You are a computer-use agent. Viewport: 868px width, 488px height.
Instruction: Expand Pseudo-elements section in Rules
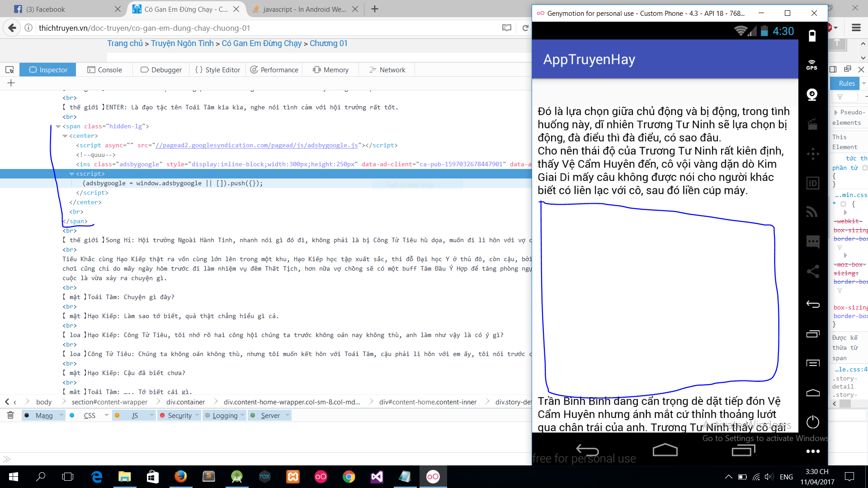[835, 112]
